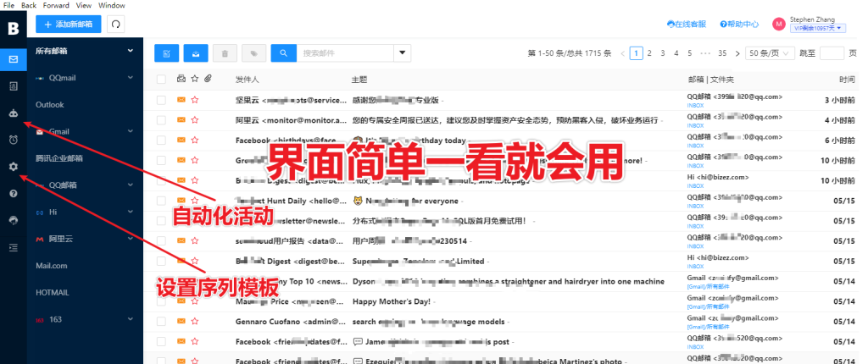Tick the checkbox for the Hunt Daily email
868x364 pixels.
click(x=161, y=201)
